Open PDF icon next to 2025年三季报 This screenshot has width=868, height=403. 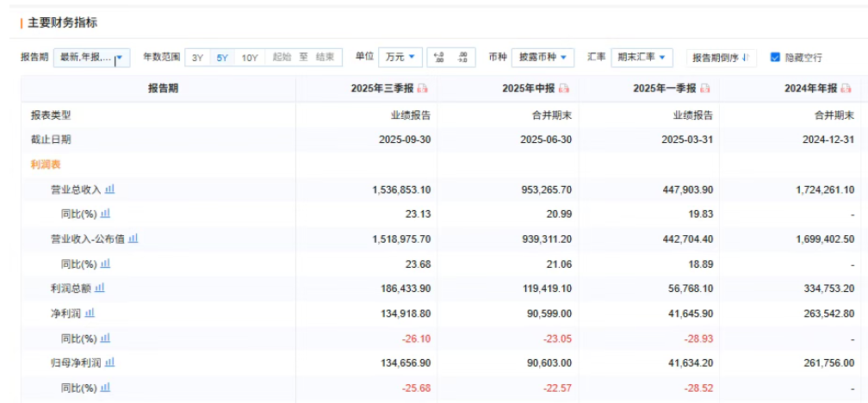[423, 89]
